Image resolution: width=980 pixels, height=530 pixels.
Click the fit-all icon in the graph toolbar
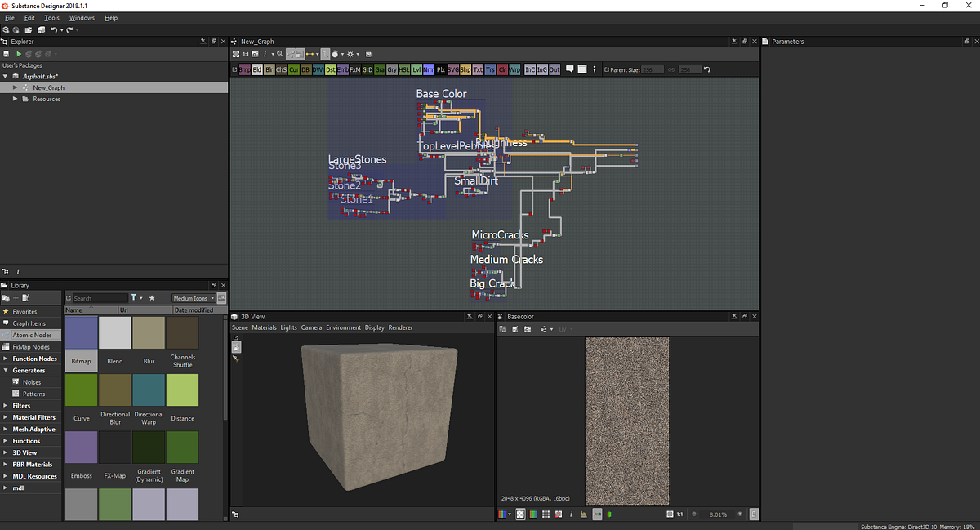point(237,55)
